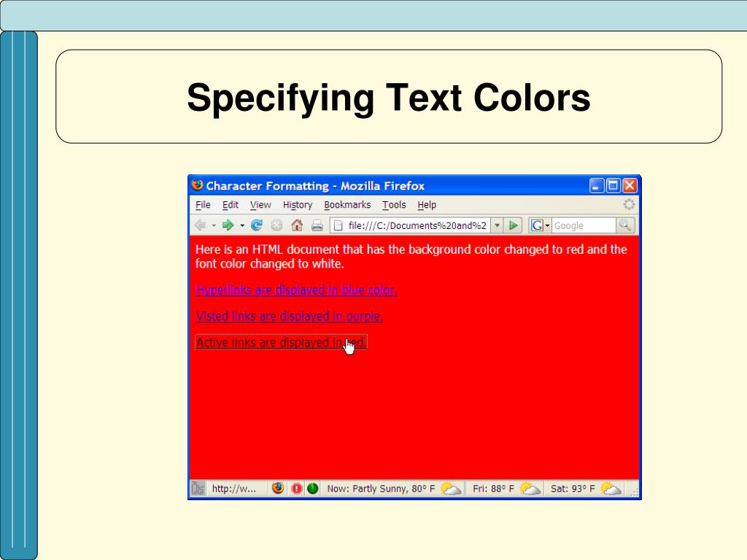
Task: Click the Friday weather forecast icon
Action: click(x=530, y=489)
